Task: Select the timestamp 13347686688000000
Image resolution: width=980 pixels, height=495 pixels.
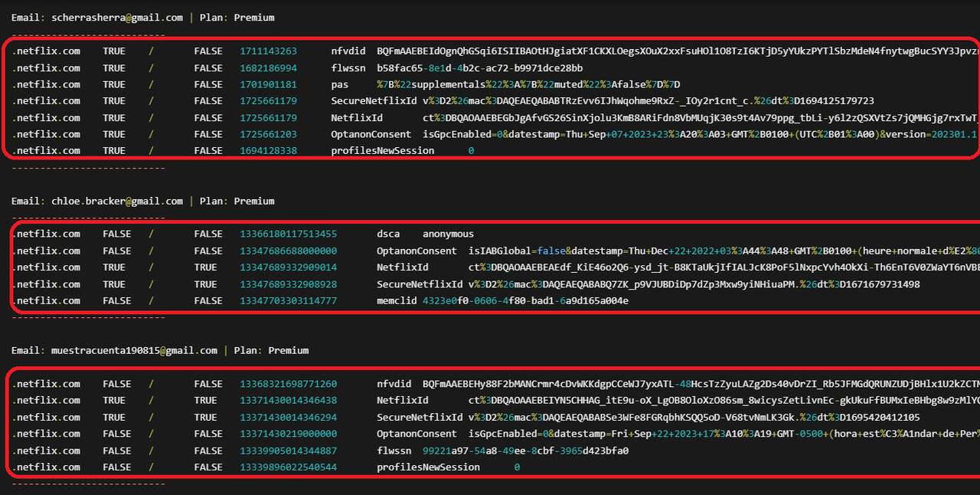Action: point(288,251)
